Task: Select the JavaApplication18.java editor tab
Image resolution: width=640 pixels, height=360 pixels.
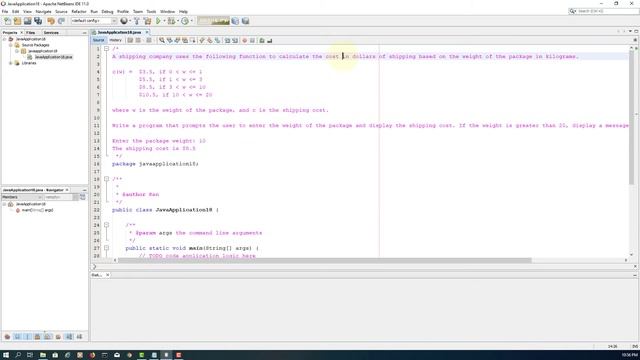Action: 119,32
